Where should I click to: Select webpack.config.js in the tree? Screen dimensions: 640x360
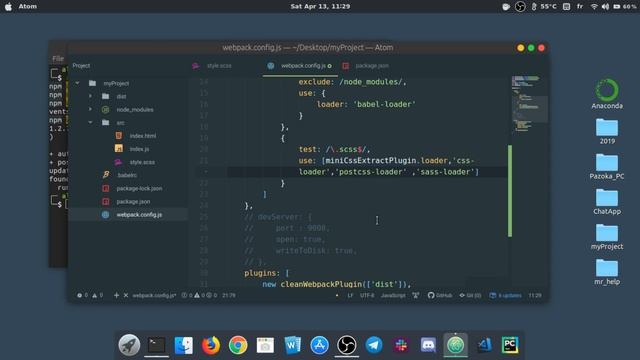(139, 215)
